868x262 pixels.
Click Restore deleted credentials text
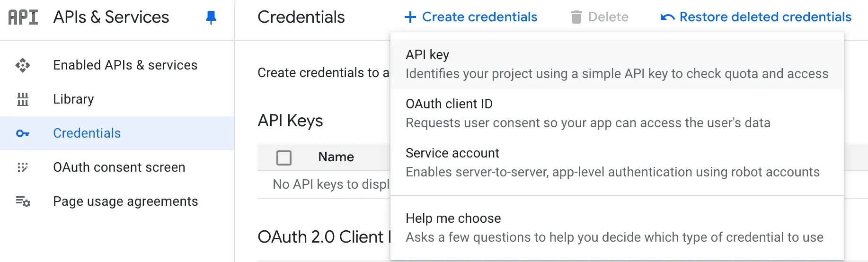coord(765,17)
